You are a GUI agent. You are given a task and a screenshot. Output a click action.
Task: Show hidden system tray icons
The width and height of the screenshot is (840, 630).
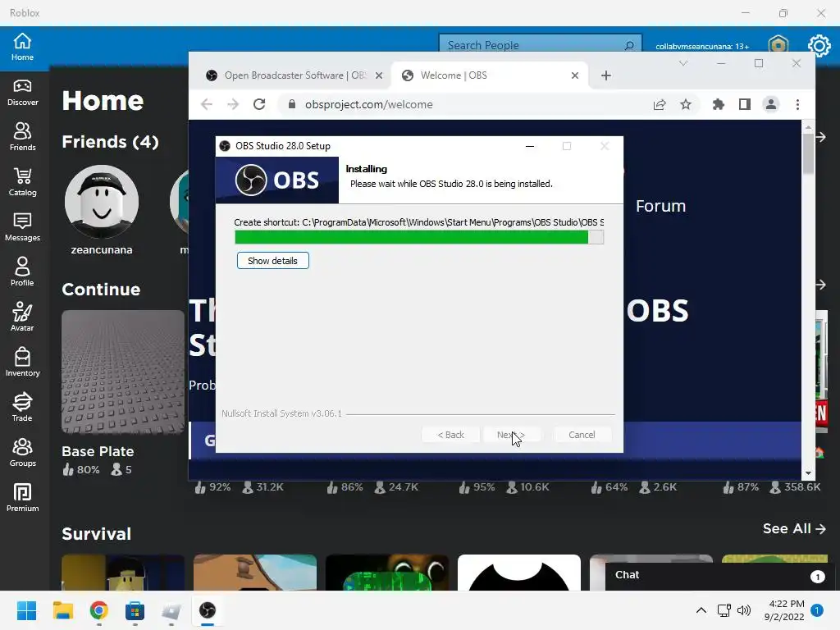point(701,610)
